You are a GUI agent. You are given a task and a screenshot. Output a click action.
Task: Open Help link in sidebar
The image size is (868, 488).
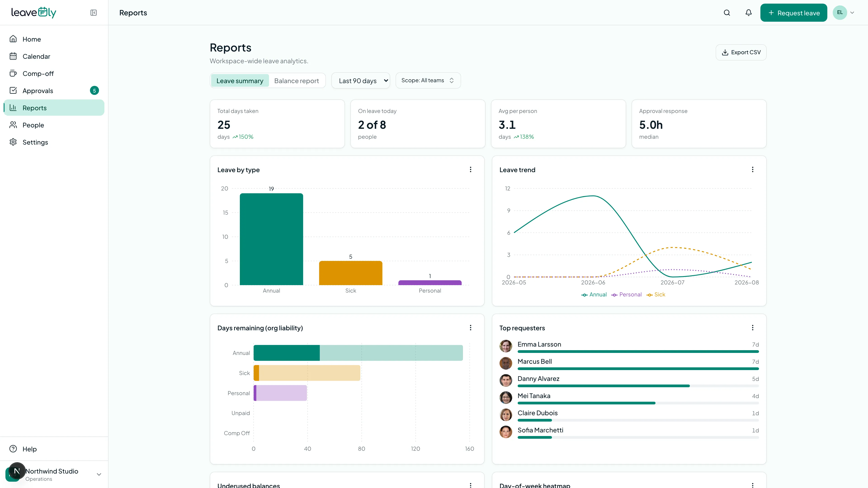coord(54,449)
